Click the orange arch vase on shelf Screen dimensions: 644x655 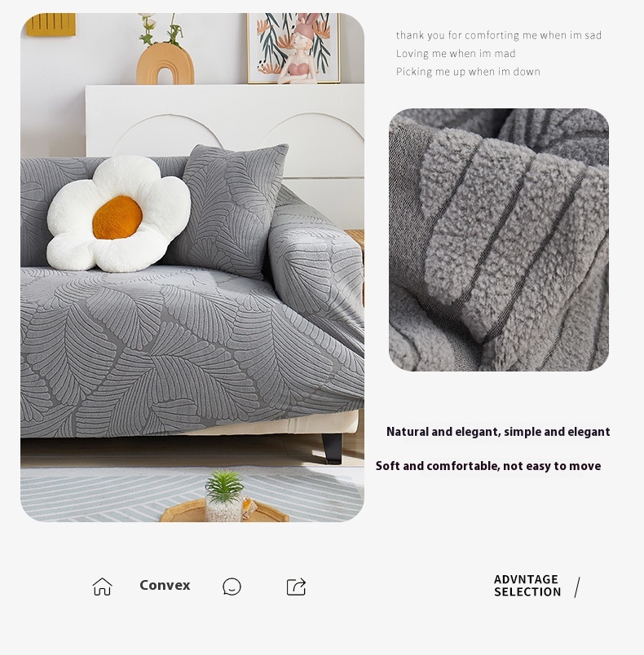(165, 64)
